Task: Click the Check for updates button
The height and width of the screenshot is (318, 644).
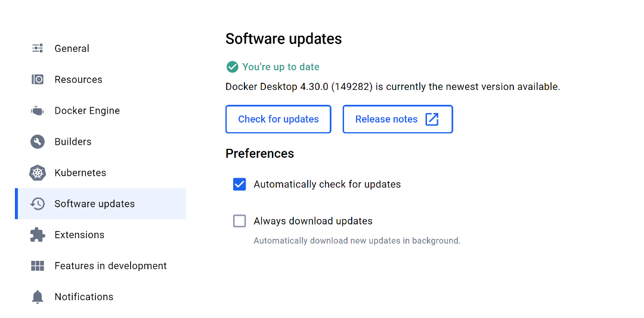Action: [278, 120]
